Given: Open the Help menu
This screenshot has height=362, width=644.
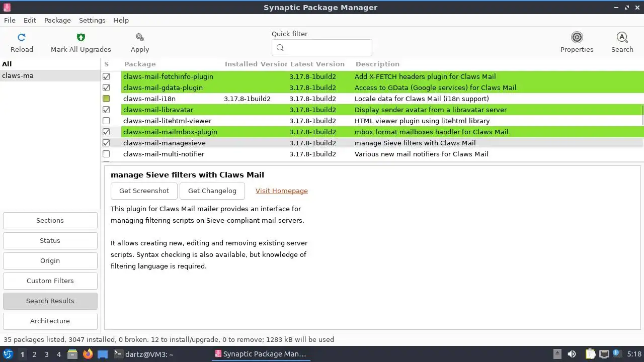Looking at the screenshot, I should [x=121, y=20].
